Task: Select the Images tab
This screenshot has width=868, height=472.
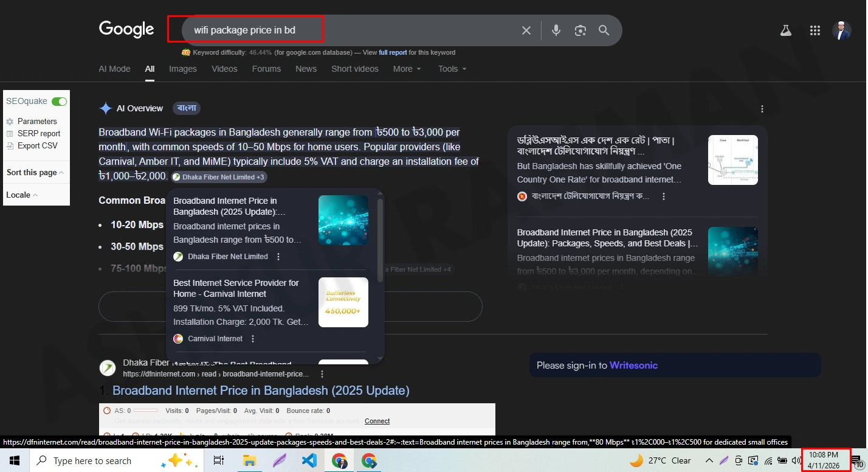Action: [x=183, y=69]
